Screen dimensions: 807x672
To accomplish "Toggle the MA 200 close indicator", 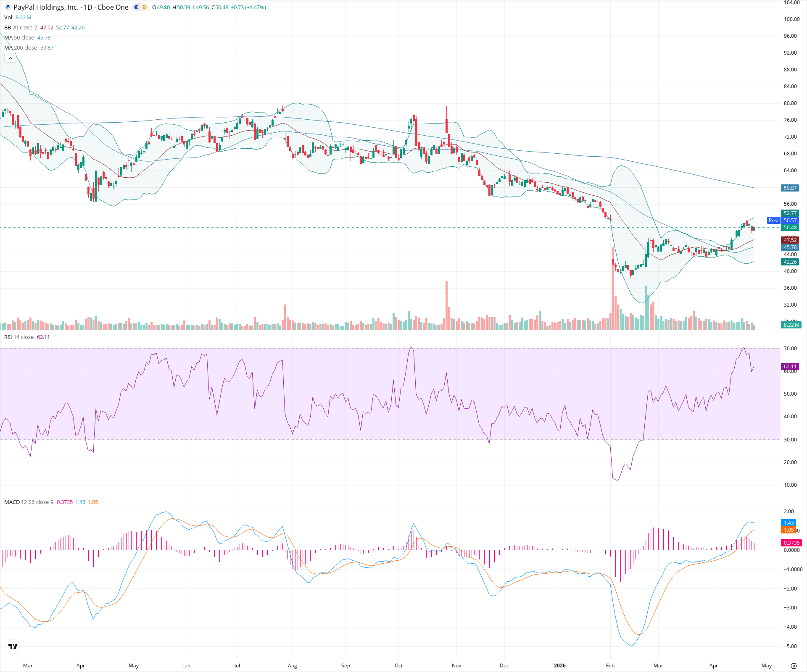I will point(9,47).
